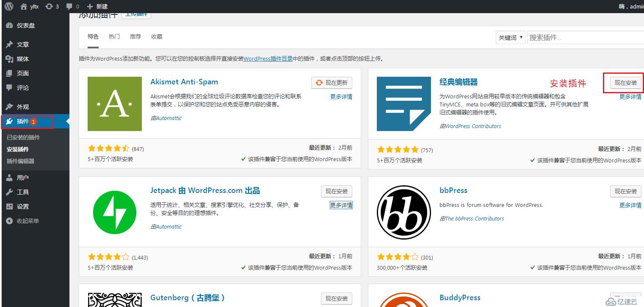
Task: Click 现在更新 for Akismet Anti-Spam
Action: (332, 83)
